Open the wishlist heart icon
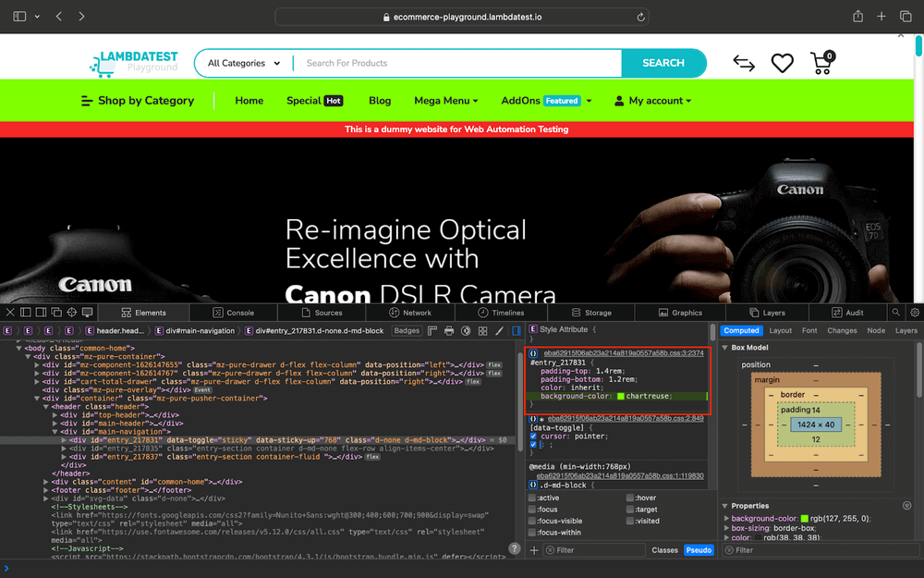Screen dimensions: 924x578 [x=783, y=63]
